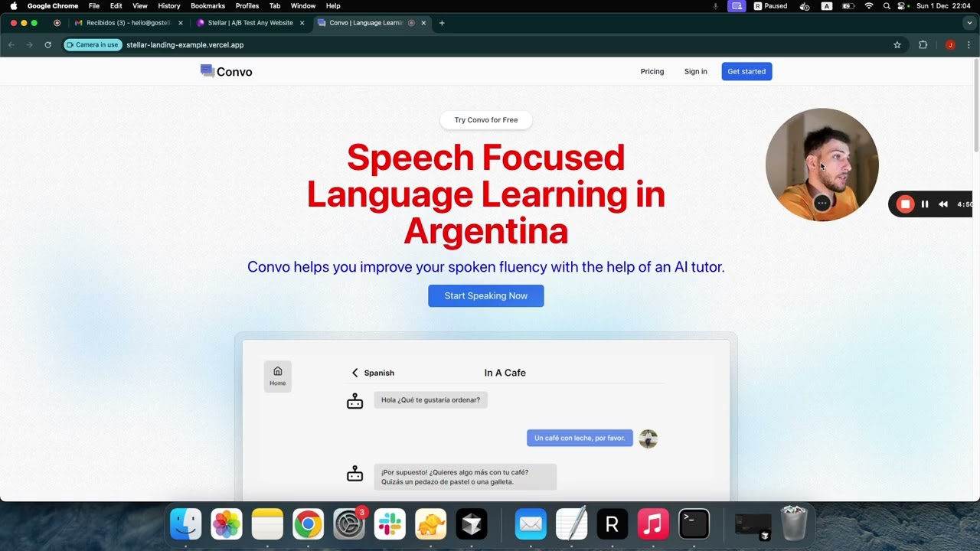Image resolution: width=980 pixels, height=551 pixels.
Task: Click the Home icon in app preview sidebar
Action: [x=277, y=376]
